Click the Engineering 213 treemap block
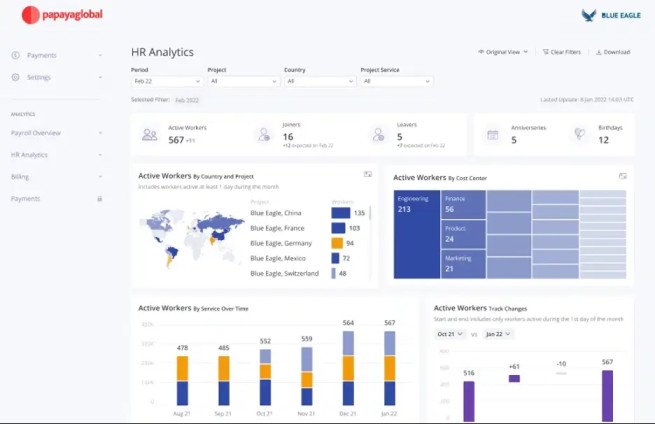This screenshot has height=424, width=655. pos(417,234)
